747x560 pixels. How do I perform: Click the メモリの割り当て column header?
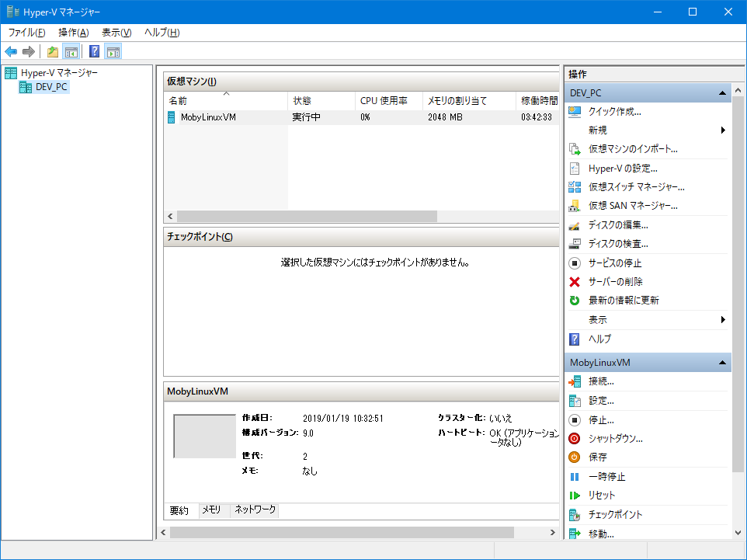tap(469, 100)
